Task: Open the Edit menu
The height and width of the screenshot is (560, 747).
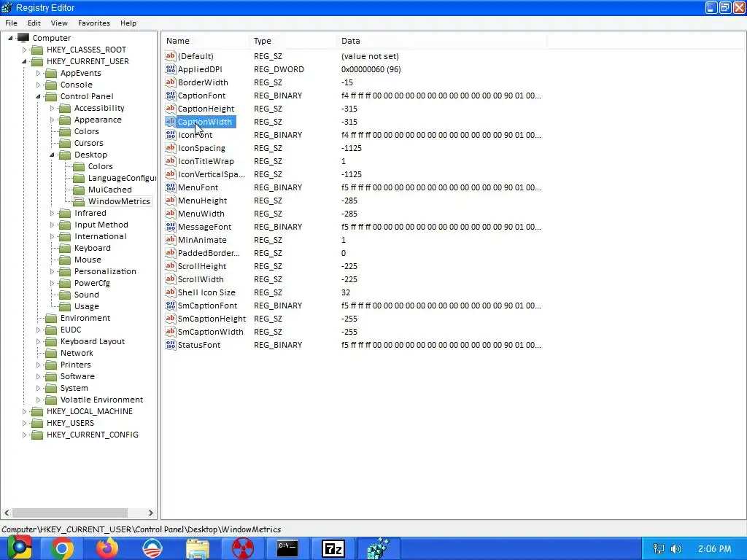Action: 34,23
